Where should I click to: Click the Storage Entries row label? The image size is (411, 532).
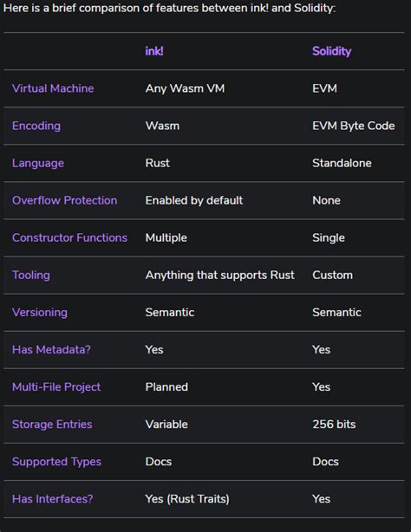tap(52, 425)
